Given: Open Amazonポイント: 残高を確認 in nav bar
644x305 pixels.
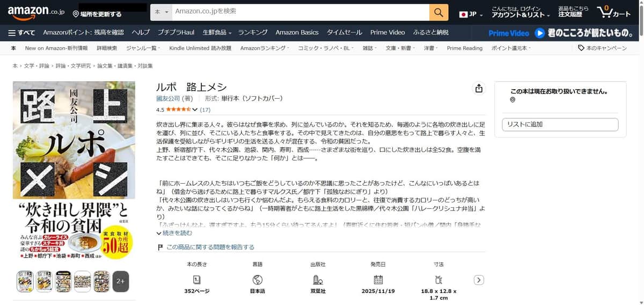Looking at the screenshot, I should click(x=83, y=32).
